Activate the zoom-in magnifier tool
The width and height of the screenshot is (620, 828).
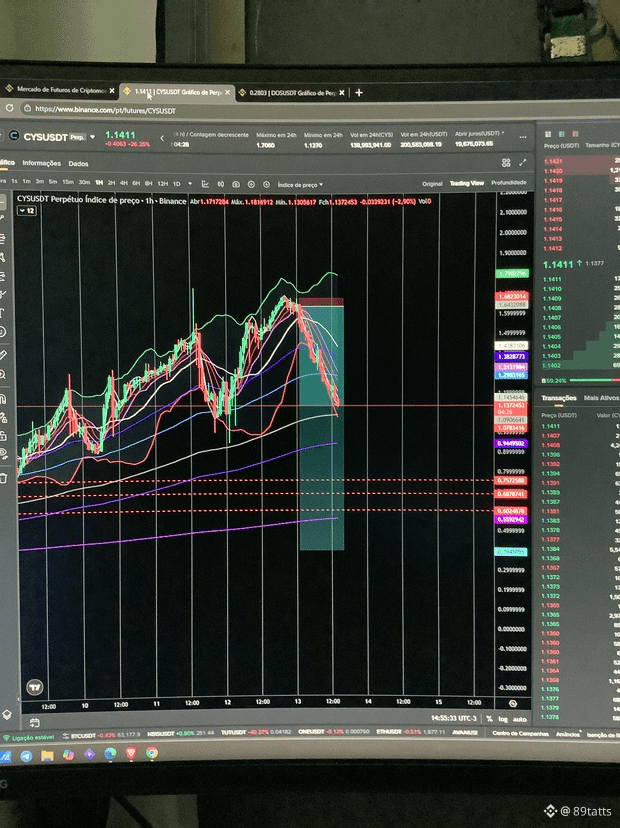tap(3, 375)
